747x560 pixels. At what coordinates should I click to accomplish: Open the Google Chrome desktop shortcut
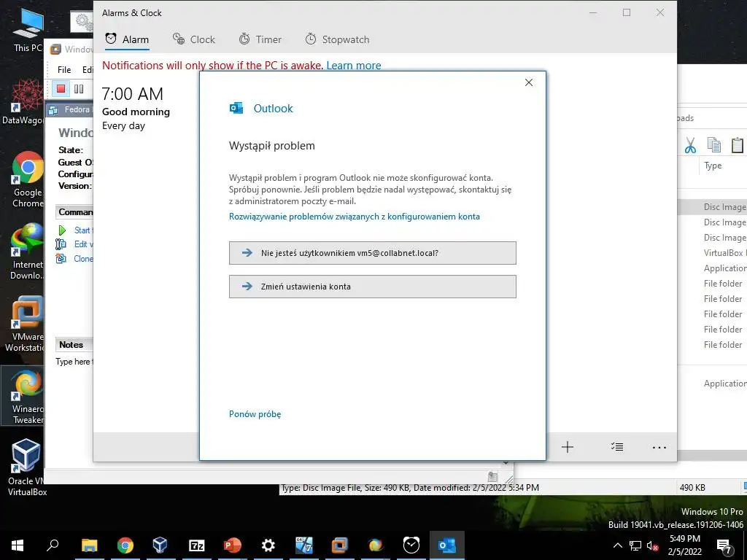(27, 179)
